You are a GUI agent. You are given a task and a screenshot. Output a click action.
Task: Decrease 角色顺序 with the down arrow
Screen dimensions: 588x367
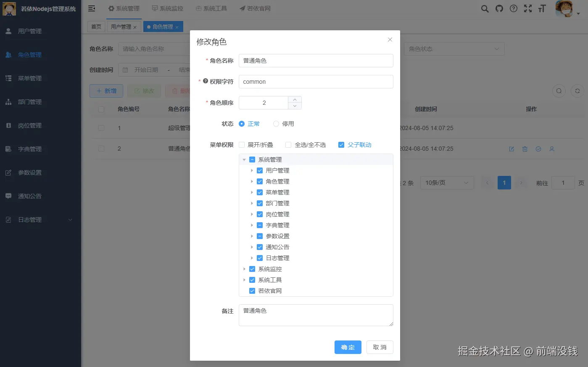coord(295,106)
